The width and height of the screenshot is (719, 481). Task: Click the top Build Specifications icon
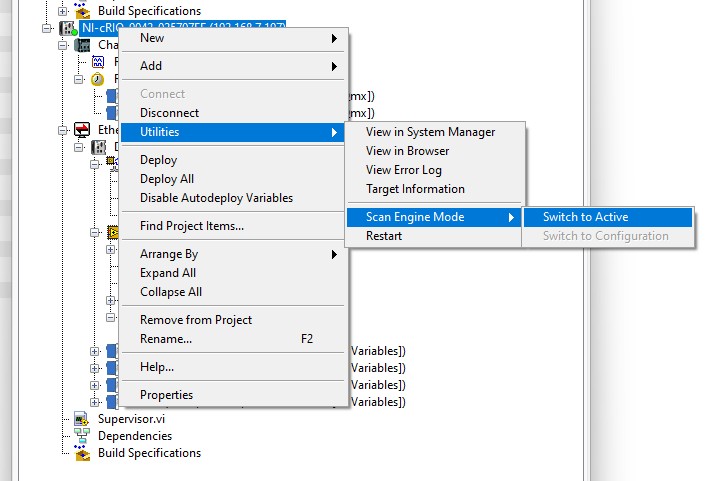(82, 10)
